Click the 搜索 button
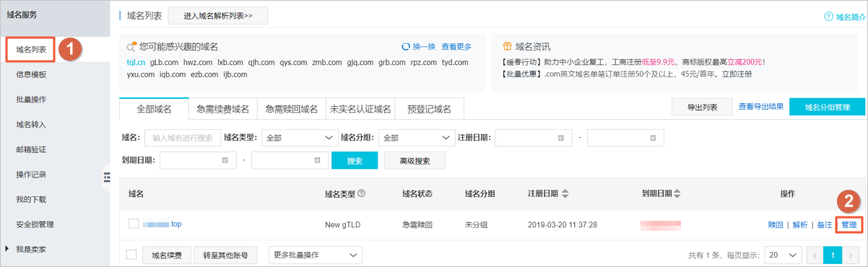 355,160
